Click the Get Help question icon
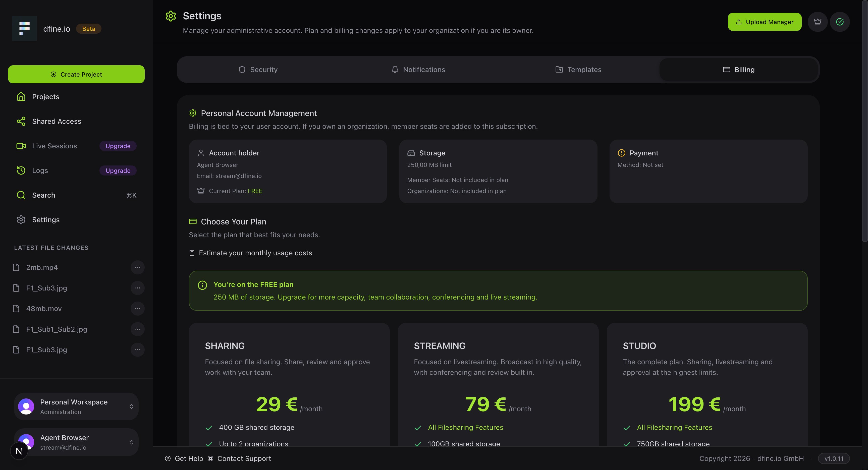The height and width of the screenshot is (470, 868). [x=168, y=458]
